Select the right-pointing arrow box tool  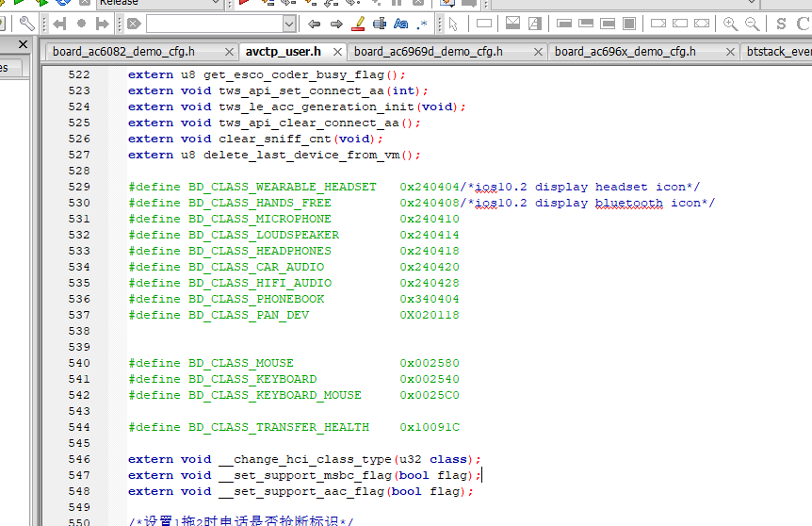(x=658, y=24)
